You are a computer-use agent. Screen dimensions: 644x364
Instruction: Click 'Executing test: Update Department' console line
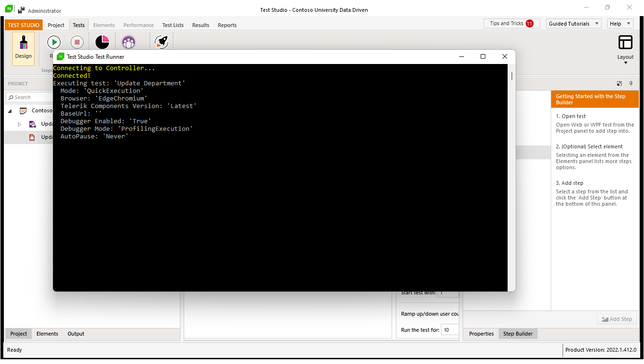click(x=119, y=83)
